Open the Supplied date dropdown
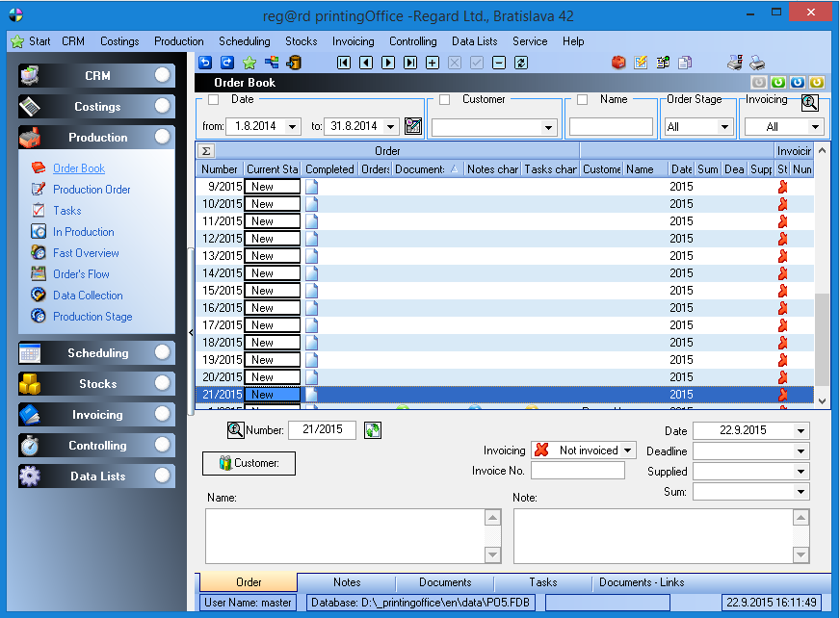Image resolution: width=840 pixels, height=618 pixels. [x=801, y=472]
